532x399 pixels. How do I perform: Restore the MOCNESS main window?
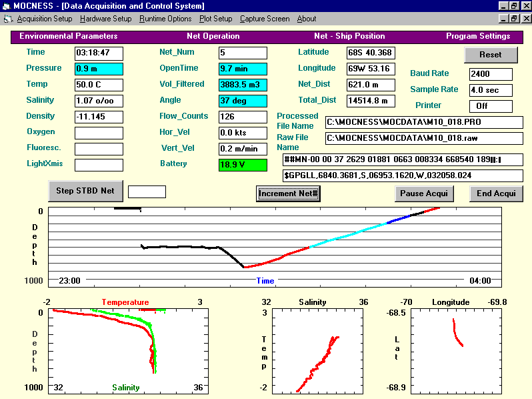point(515,6)
